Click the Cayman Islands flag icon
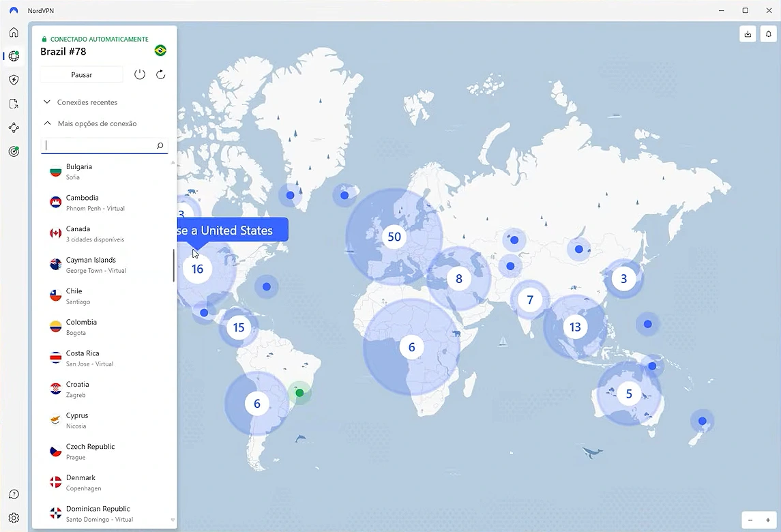781x532 pixels. pyautogui.click(x=56, y=265)
